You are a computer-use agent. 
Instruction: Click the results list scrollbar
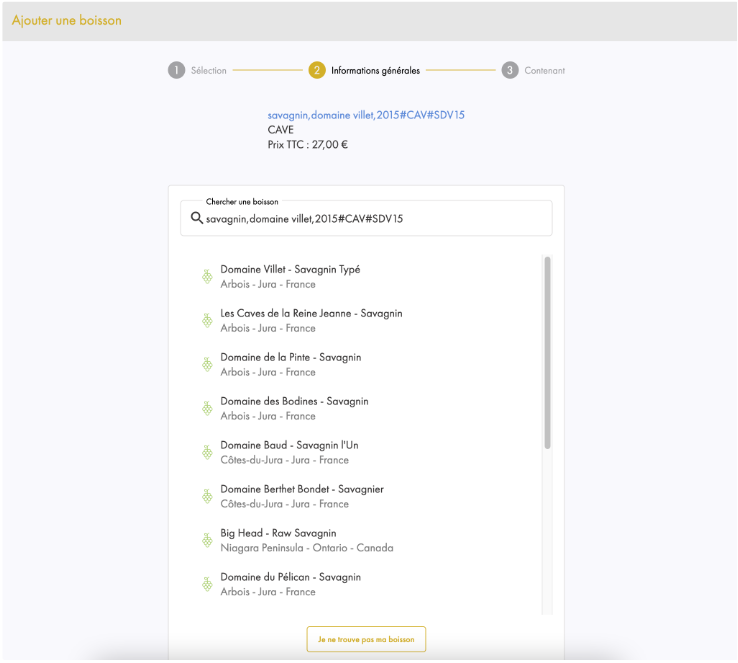(547, 353)
